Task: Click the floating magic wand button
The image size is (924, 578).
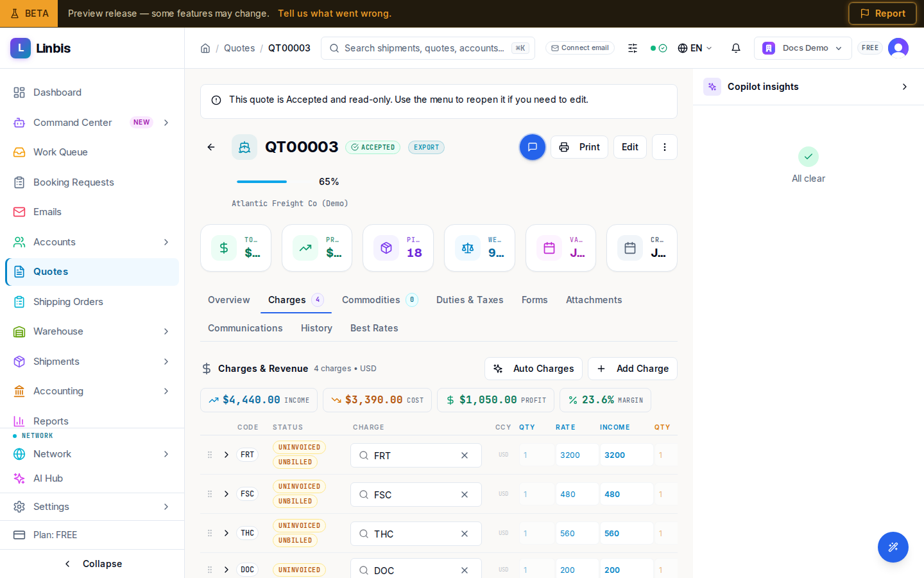Action: point(893,547)
